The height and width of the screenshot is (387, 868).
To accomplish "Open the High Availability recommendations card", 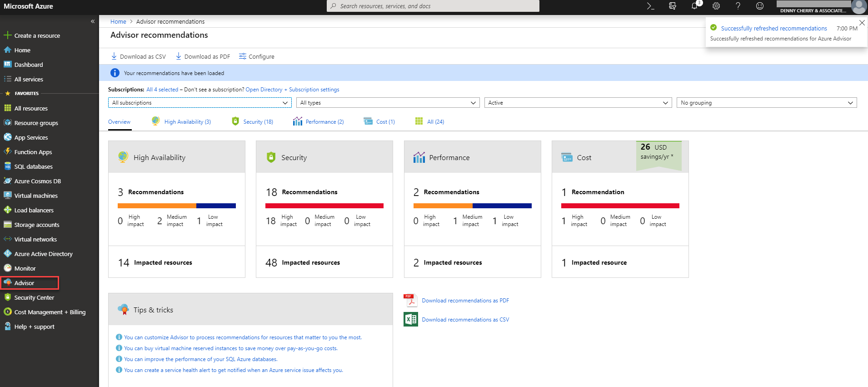I will point(177,209).
